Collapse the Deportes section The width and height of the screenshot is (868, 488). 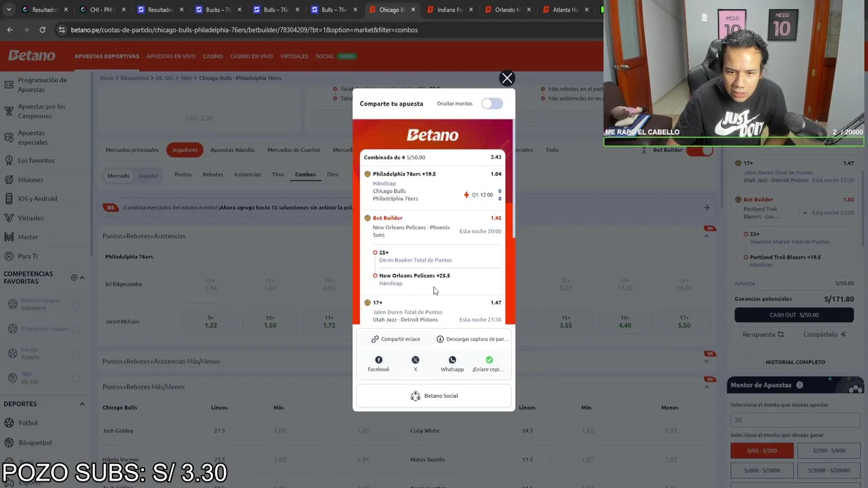click(82, 404)
